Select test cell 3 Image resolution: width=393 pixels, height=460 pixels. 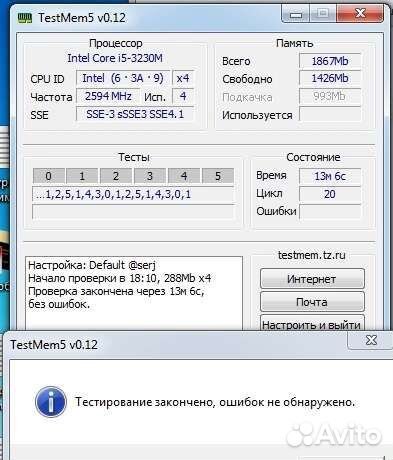pyautogui.click(x=150, y=176)
